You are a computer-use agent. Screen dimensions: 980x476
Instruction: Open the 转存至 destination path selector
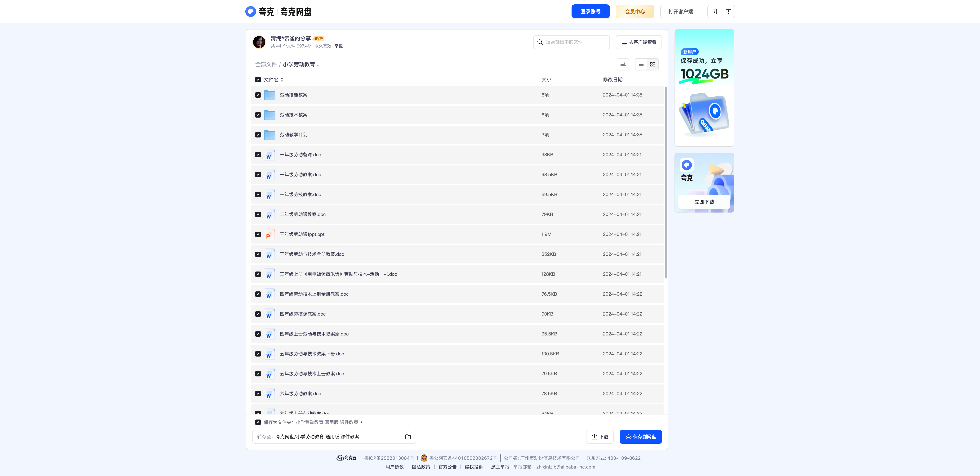click(x=334, y=437)
